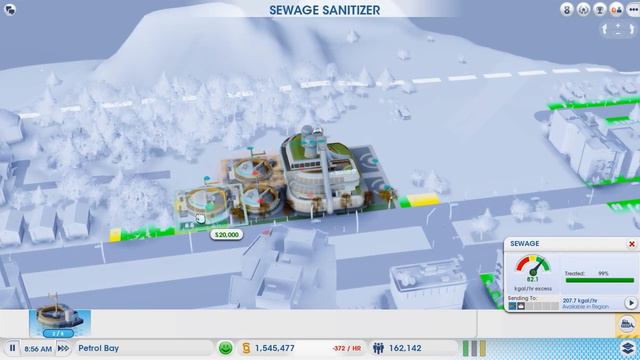Click the 162,142 population count
Viewport: 640px width, 360px height.
[x=405, y=348]
